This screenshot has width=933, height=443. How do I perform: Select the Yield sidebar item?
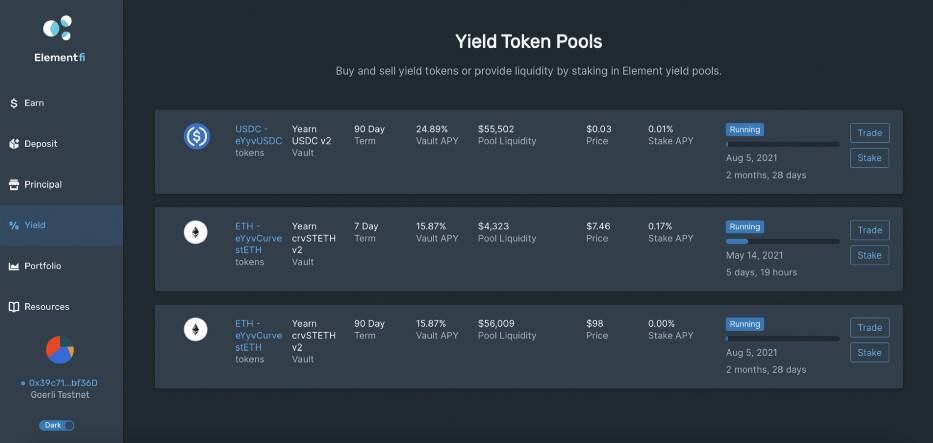click(x=34, y=225)
